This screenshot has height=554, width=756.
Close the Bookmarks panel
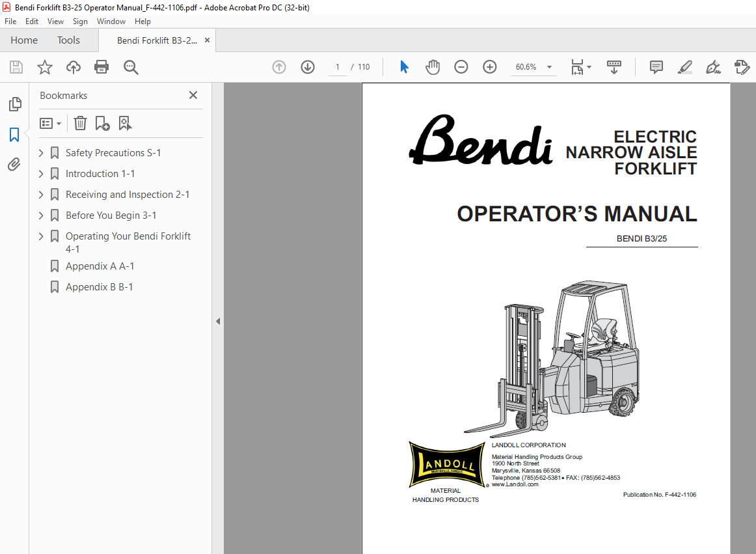pyautogui.click(x=193, y=95)
